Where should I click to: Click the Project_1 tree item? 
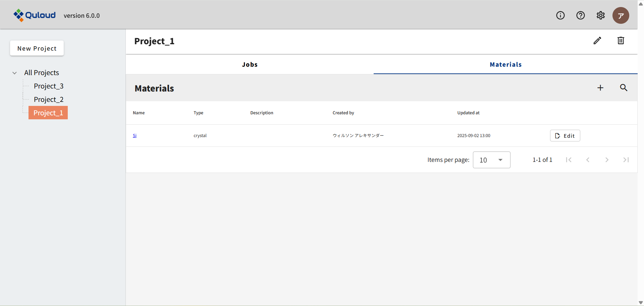tap(48, 113)
